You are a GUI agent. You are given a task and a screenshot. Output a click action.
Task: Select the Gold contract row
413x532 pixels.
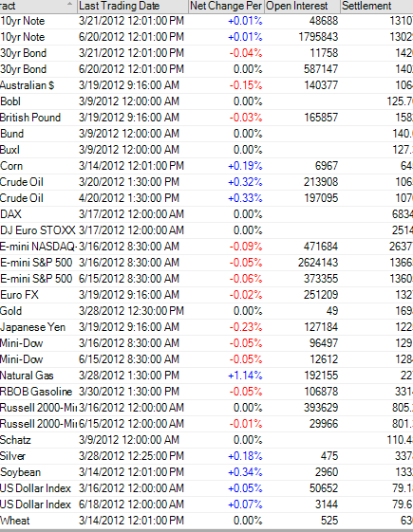[207, 311]
